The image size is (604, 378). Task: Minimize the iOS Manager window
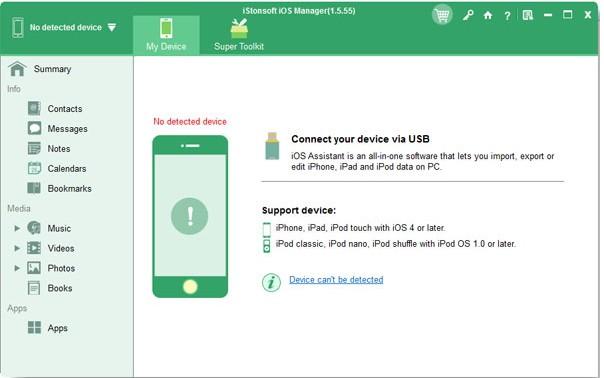click(548, 15)
